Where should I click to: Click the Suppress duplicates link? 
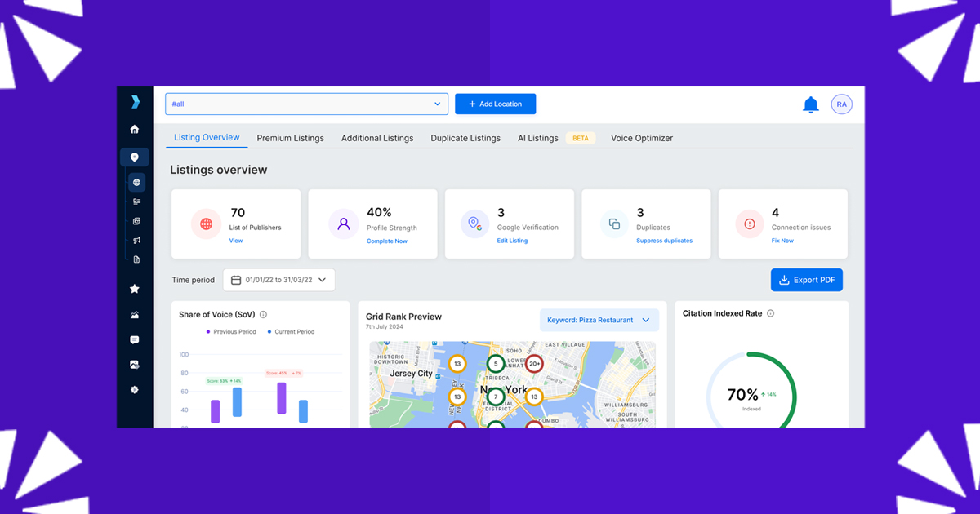point(664,241)
